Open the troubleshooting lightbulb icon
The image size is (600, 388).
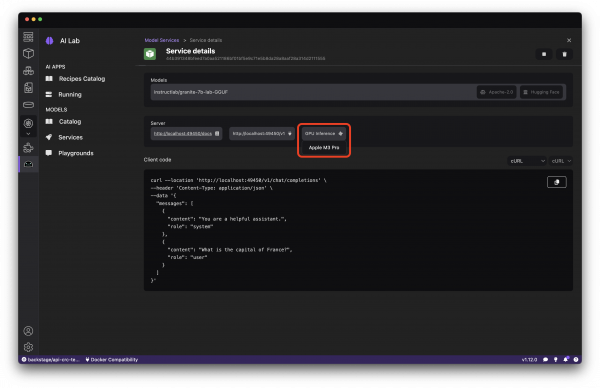pos(556,360)
